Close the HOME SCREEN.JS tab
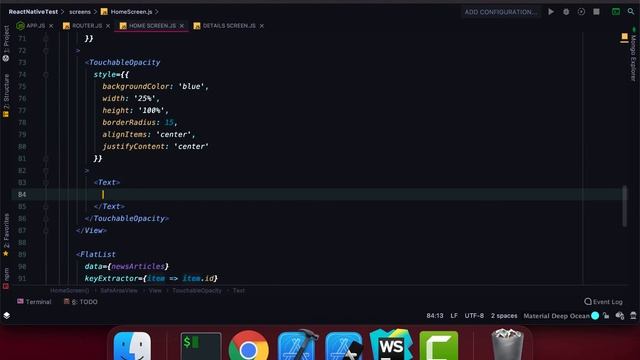 point(182,26)
